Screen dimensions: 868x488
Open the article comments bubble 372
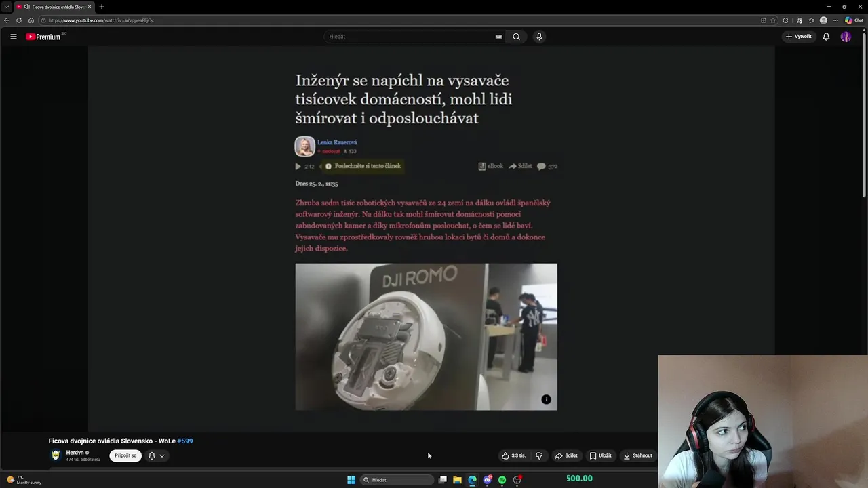547,166
